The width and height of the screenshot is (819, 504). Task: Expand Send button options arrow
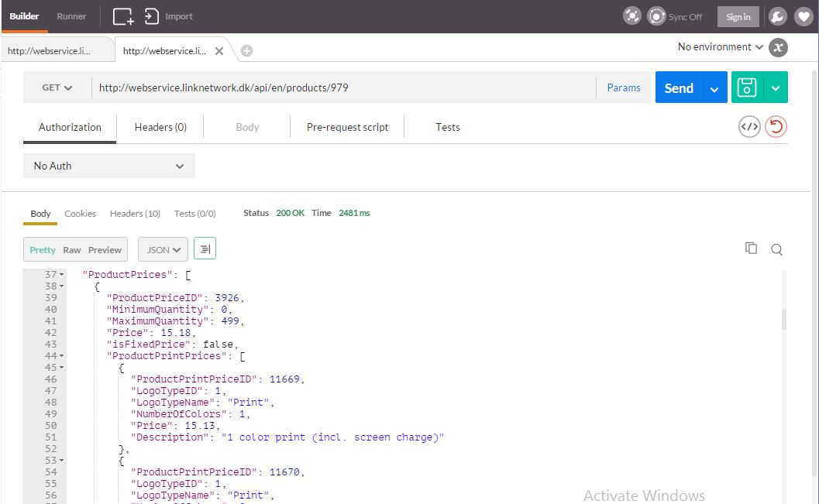714,87
